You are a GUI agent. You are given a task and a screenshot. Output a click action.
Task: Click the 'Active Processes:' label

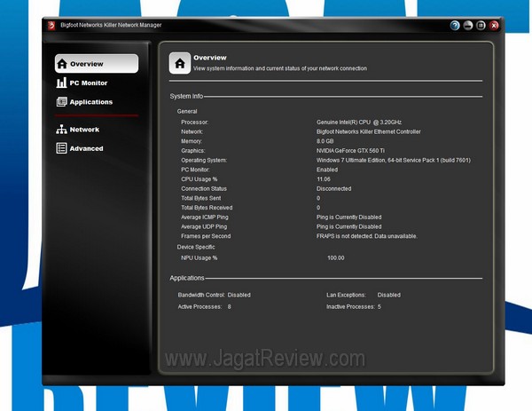click(199, 307)
